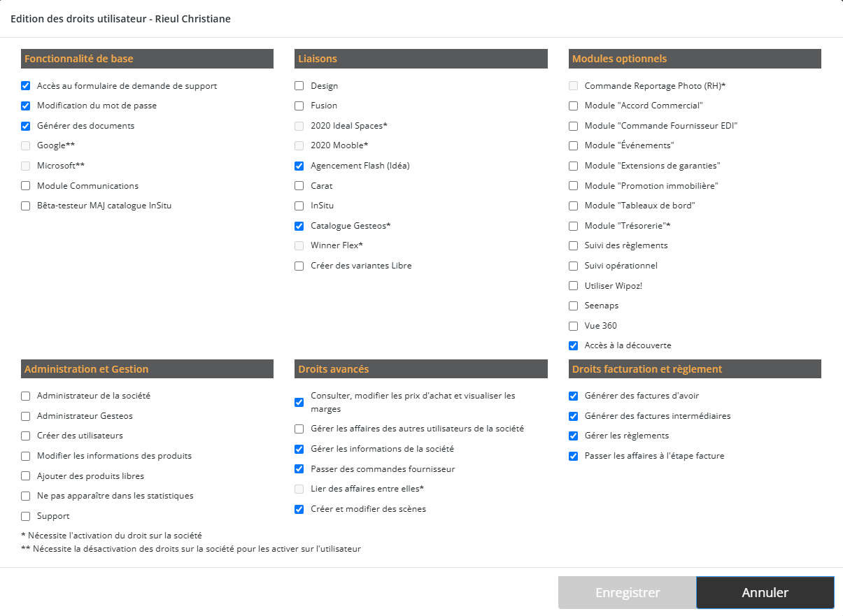Screen dimensions: 843x616
Task: Disable the Catalogue Gesteos checkbox
Action: (299, 227)
